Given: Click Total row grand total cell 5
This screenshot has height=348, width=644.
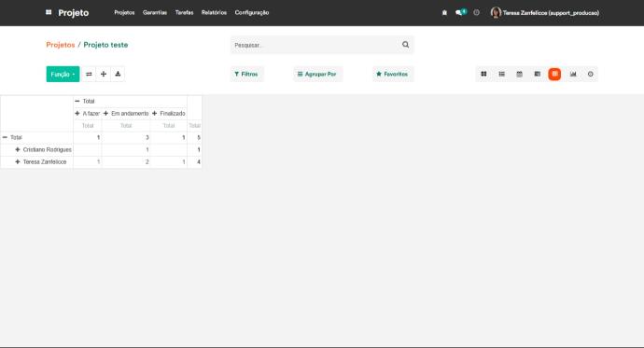Looking at the screenshot, I should (195, 137).
